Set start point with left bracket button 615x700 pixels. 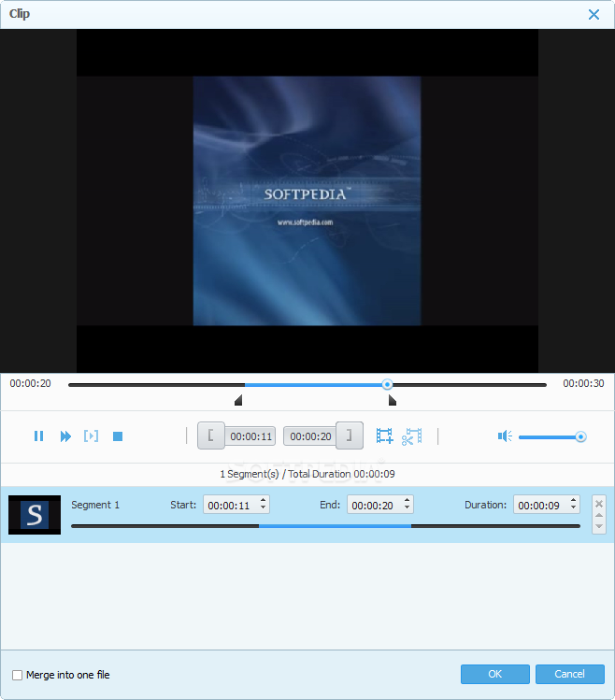coord(211,436)
